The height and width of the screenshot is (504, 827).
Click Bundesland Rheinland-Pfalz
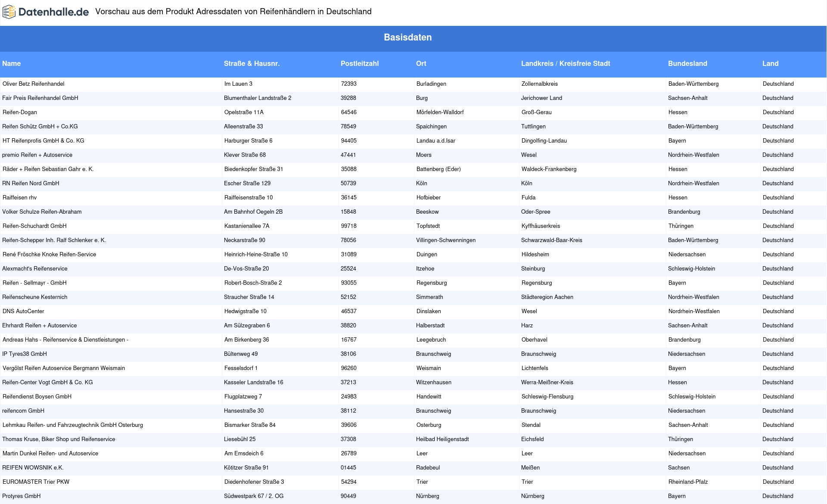[688, 482]
